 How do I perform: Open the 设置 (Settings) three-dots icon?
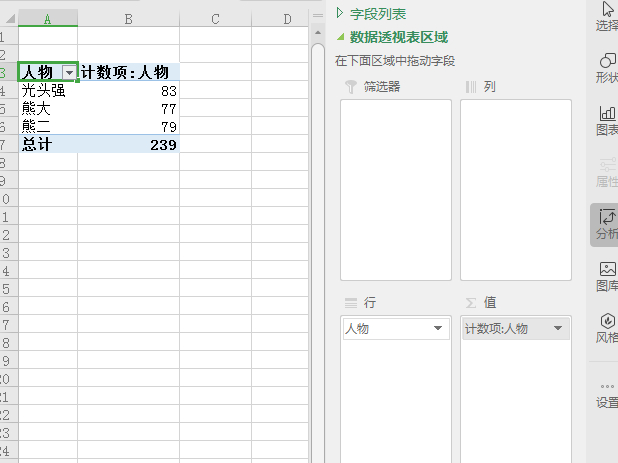607,386
